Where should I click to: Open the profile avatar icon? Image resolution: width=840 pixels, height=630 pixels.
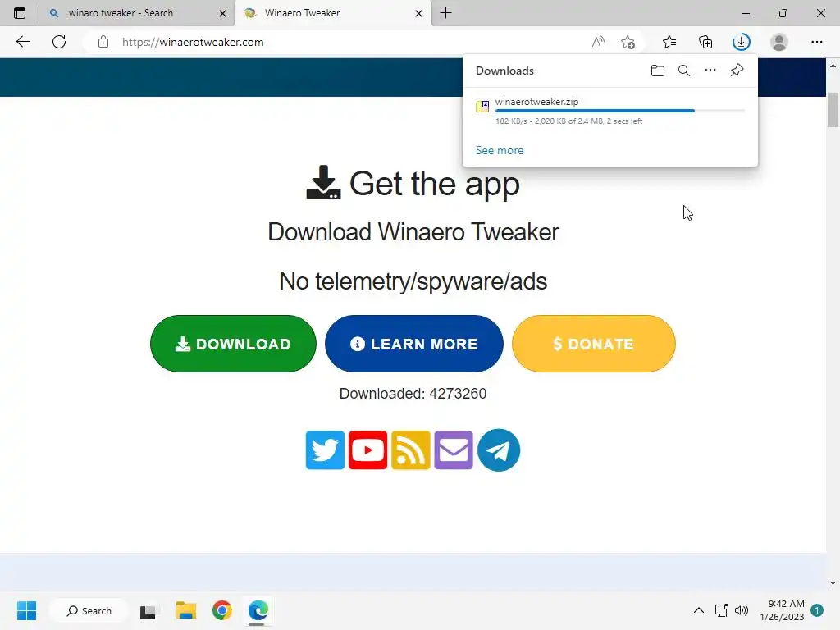[x=779, y=42]
